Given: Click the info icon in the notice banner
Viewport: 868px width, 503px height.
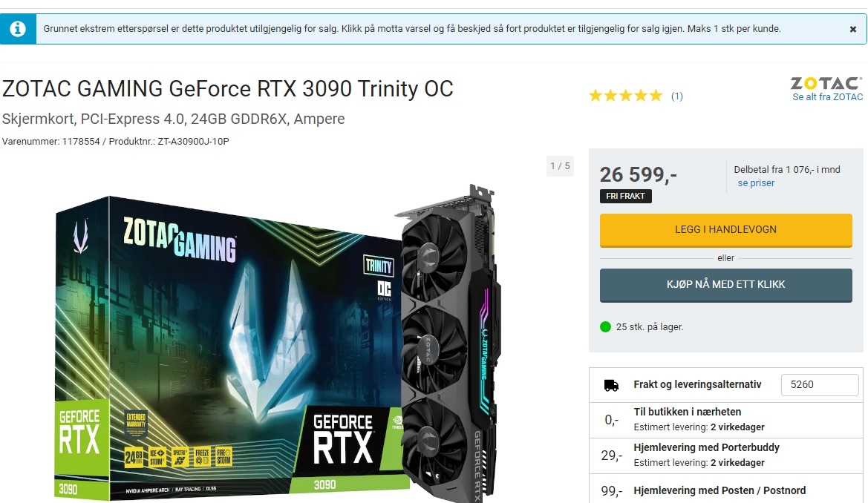Looking at the screenshot, I should click(x=18, y=29).
